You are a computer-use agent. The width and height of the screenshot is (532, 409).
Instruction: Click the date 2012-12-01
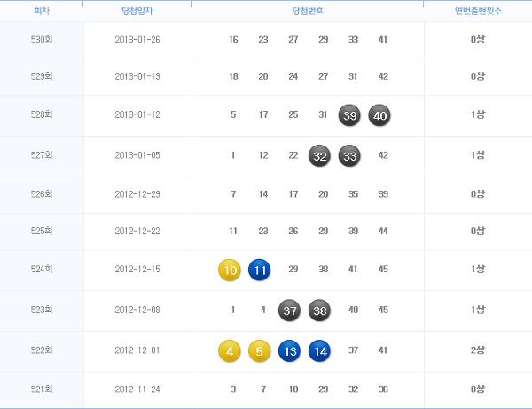137,350
